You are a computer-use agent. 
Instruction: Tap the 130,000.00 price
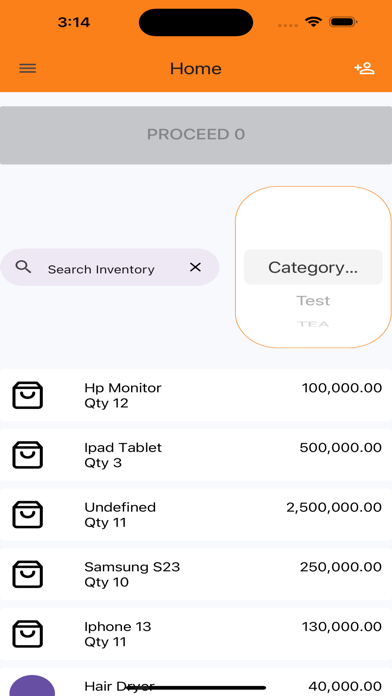[x=342, y=627]
